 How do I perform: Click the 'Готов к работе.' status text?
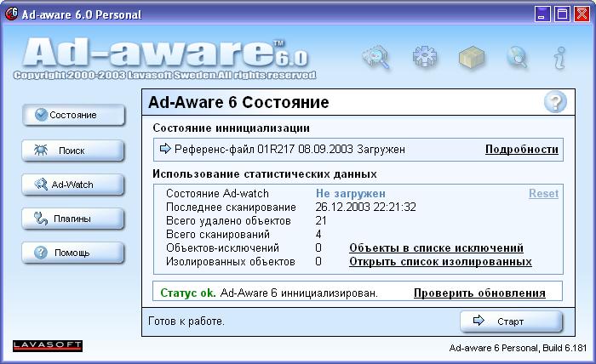pos(186,321)
